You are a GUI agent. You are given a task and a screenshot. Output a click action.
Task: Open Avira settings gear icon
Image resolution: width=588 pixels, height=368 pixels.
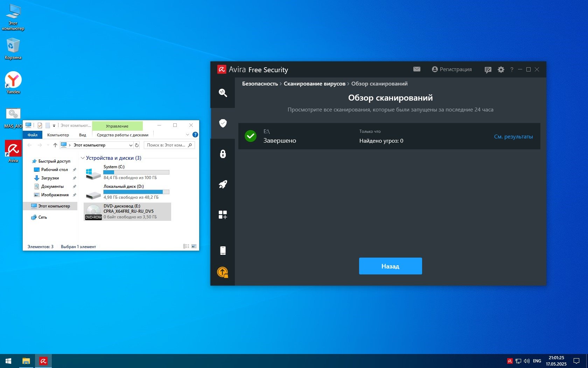pyautogui.click(x=501, y=70)
